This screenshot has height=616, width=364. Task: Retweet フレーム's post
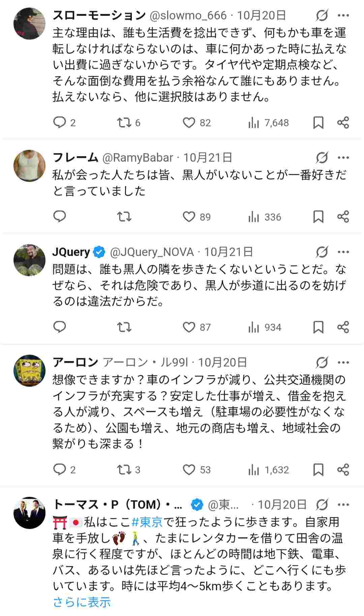[x=125, y=217]
